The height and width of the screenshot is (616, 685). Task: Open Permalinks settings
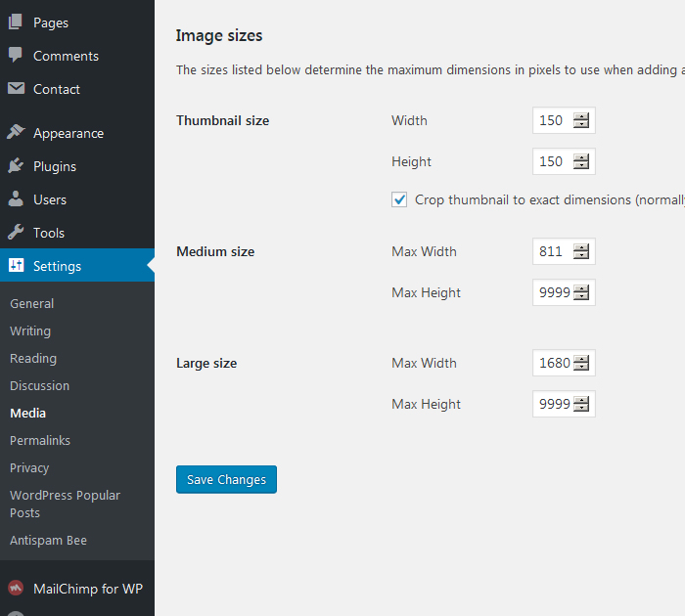40,441
